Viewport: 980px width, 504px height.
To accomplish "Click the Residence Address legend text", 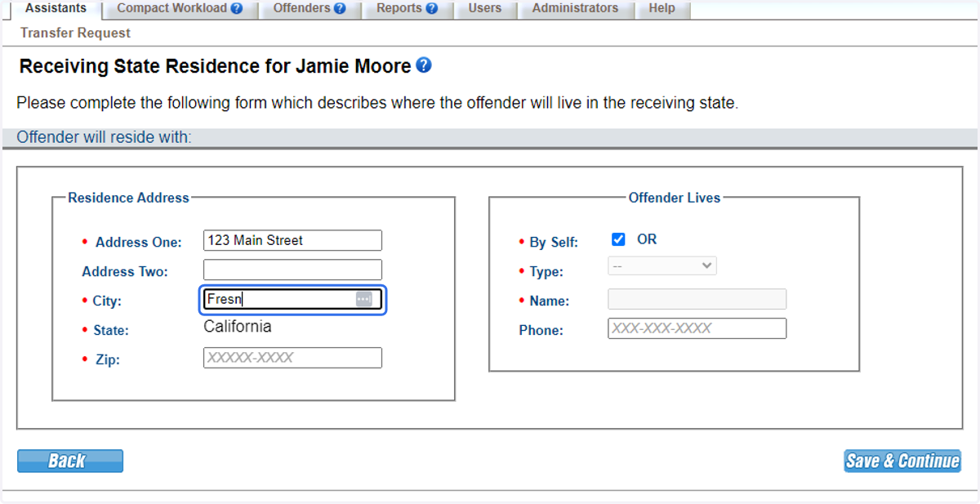I will 128,198.
